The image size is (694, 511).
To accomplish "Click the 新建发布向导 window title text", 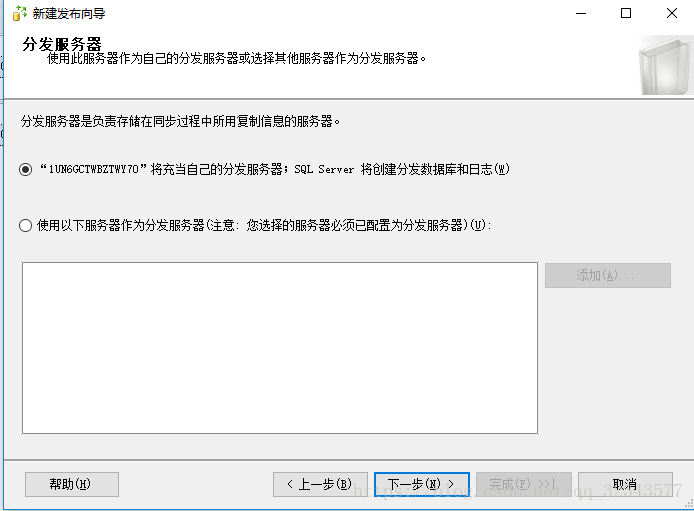I will (69, 14).
